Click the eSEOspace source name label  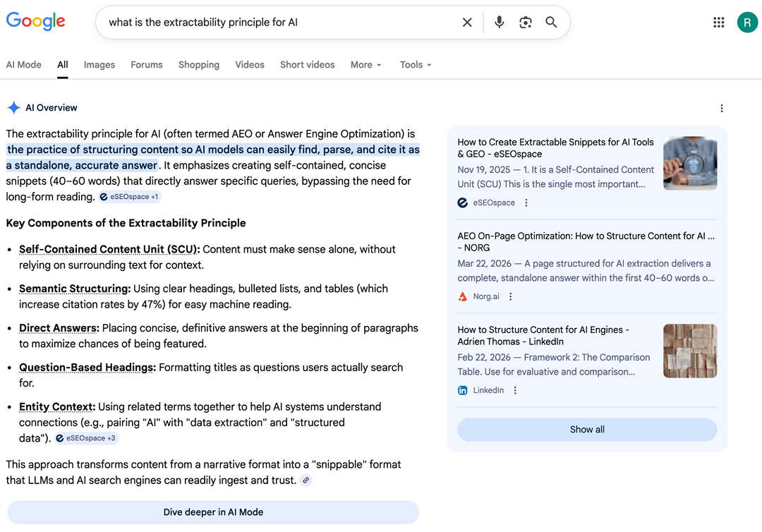tap(494, 202)
